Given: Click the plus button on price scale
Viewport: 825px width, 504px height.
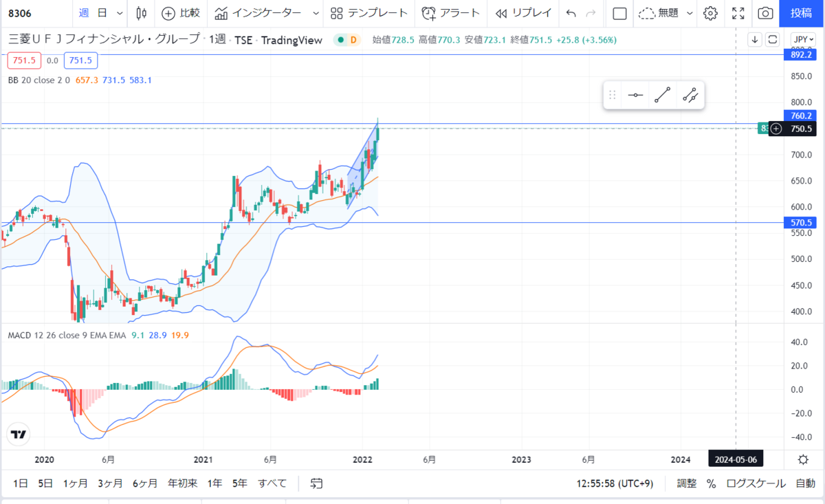Looking at the screenshot, I should (x=776, y=129).
